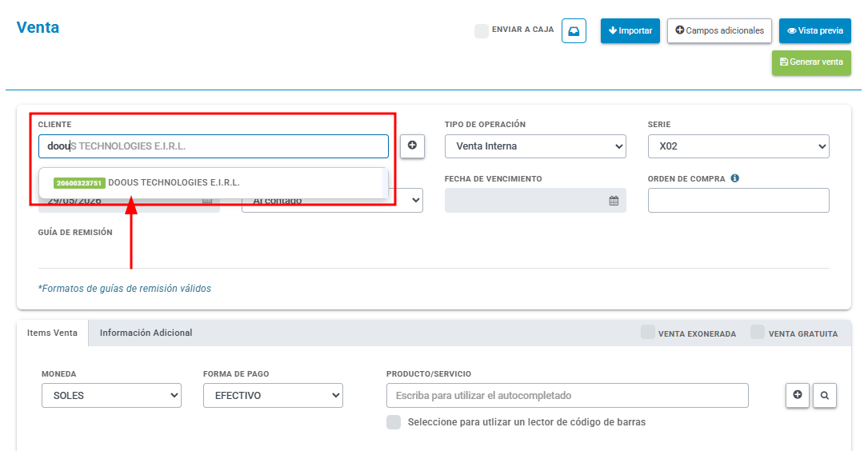Switch to Información Adicional tab
The height and width of the screenshot is (451, 868).
146,333
